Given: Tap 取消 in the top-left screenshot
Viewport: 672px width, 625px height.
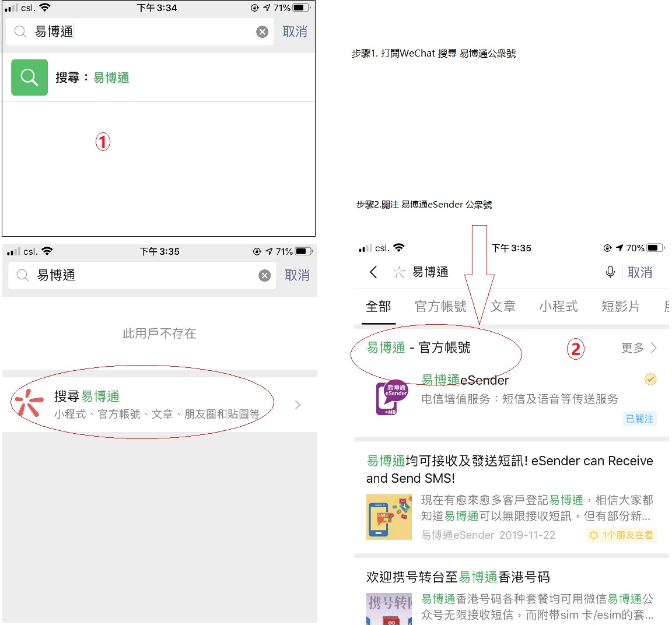Looking at the screenshot, I should [295, 31].
